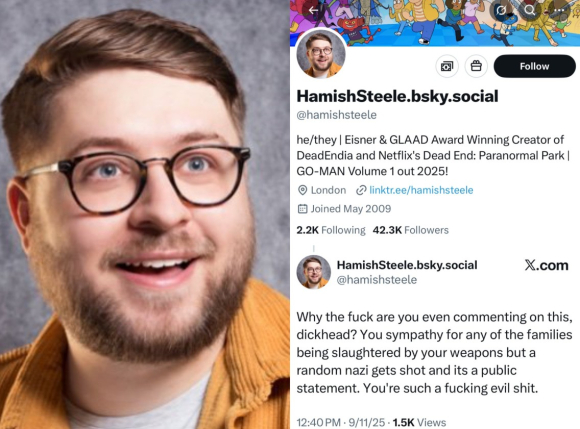Image resolution: width=580 pixels, height=429 pixels.
Task: Click the London location pin icon
Action: pos(302,190)
